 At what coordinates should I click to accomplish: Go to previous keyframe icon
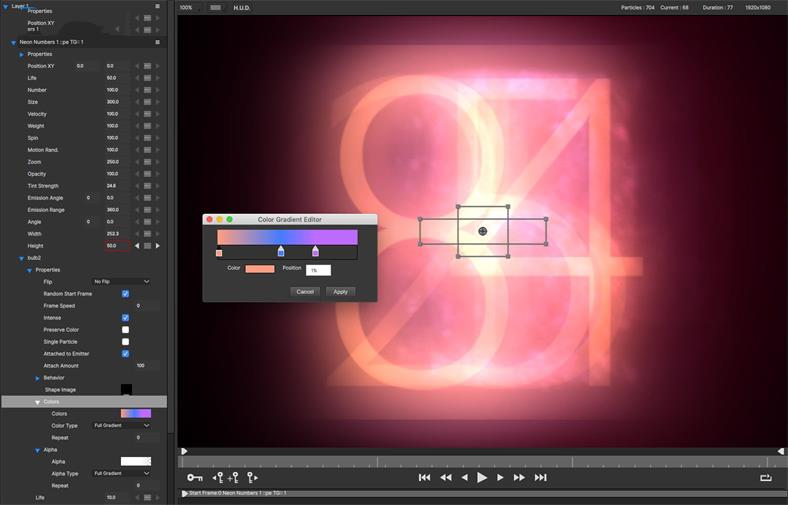click(x=218, y=477)
